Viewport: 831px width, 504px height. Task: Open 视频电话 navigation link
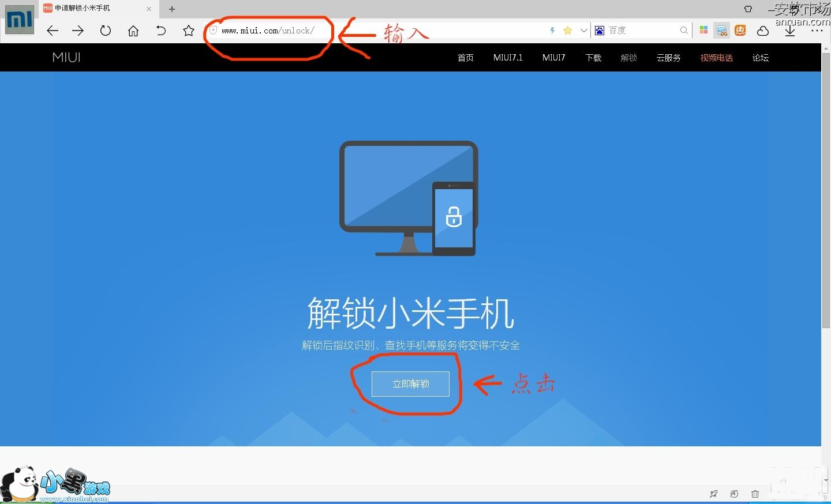point(716,58)
